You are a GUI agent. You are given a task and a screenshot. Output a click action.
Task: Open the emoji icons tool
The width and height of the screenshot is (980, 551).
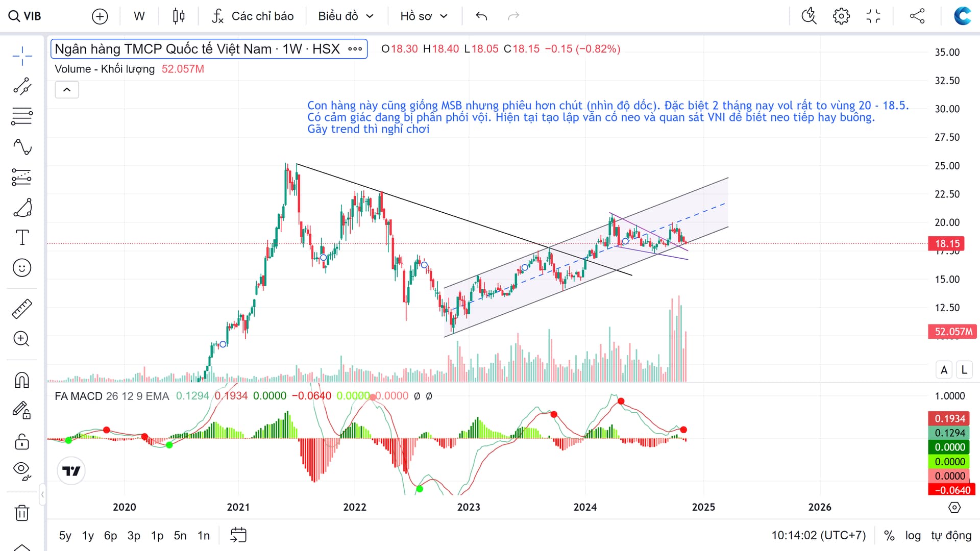click(x=22, y=268)
